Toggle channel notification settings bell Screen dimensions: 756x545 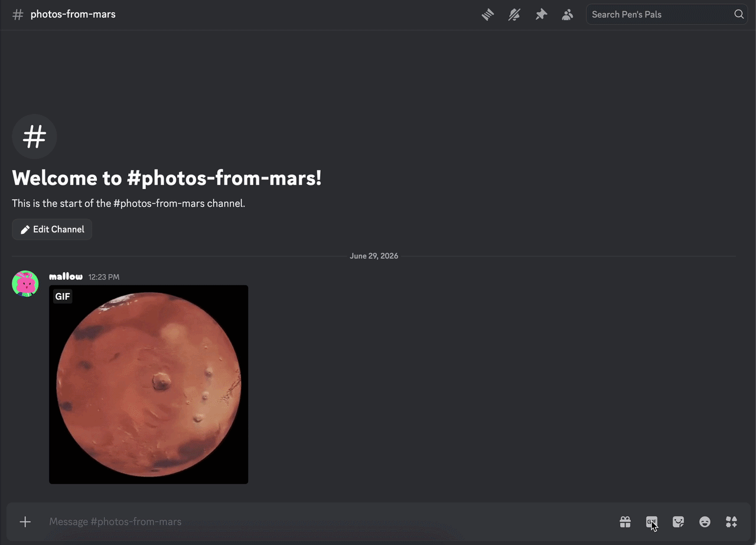coord(514,15)
